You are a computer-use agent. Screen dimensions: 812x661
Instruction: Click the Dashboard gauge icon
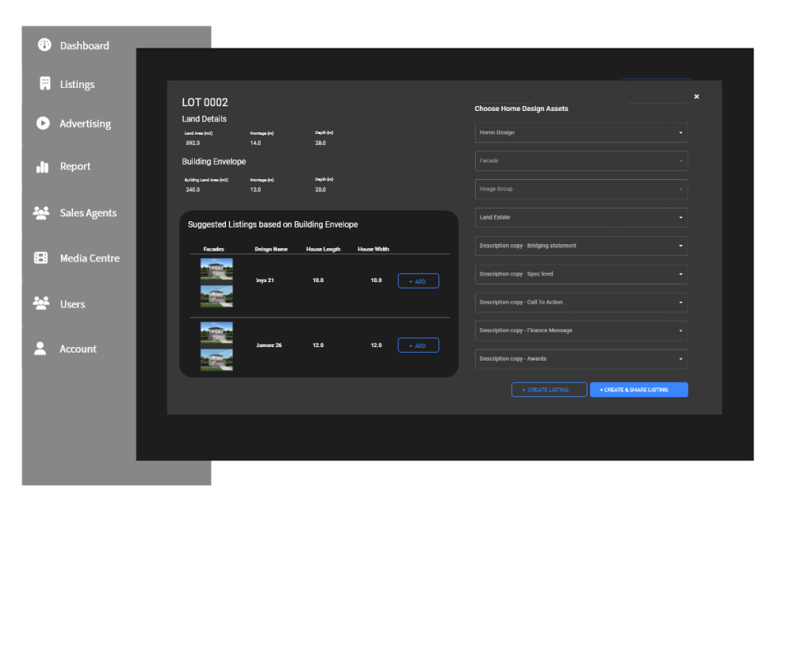click(x=44, y=45)
